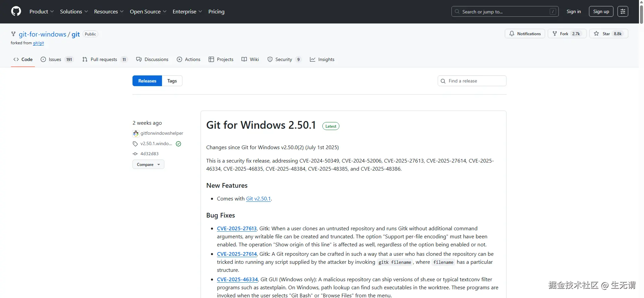The image size is (644, 298).
Task: Click the Security count badge 9
Action: 298,59
